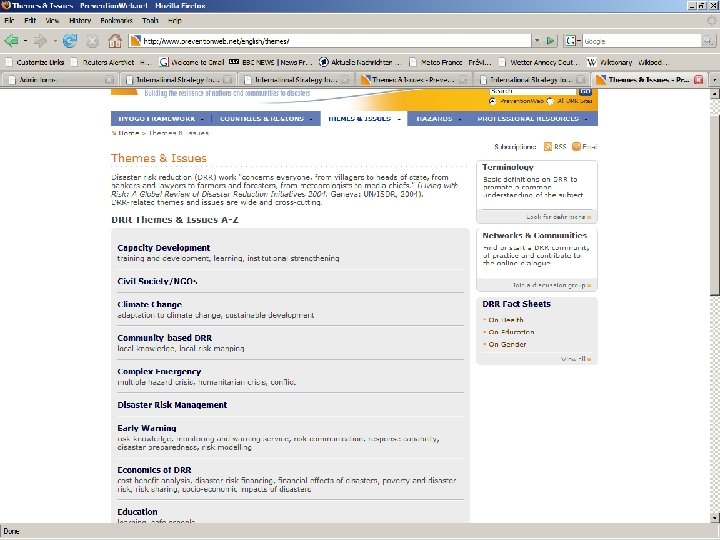Open the Home page icon
Viewport: 720px width, 540px height.
pyautogui.click(x=115, y=41)
